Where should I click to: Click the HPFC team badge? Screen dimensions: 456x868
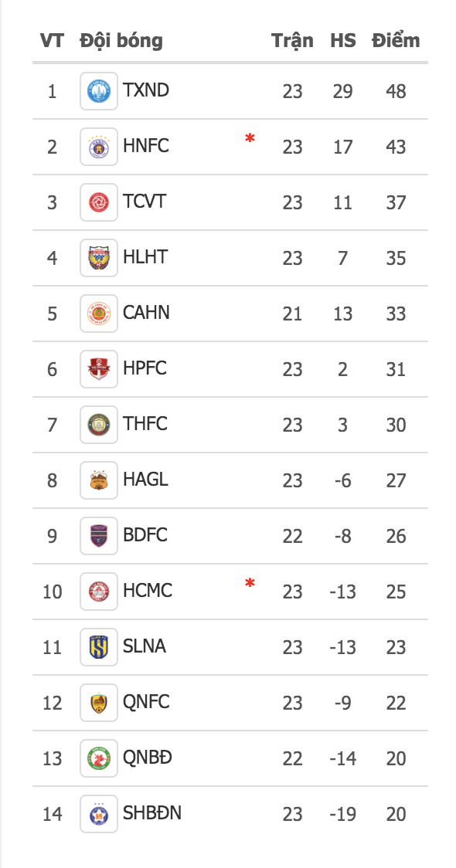tap(99, 369)
